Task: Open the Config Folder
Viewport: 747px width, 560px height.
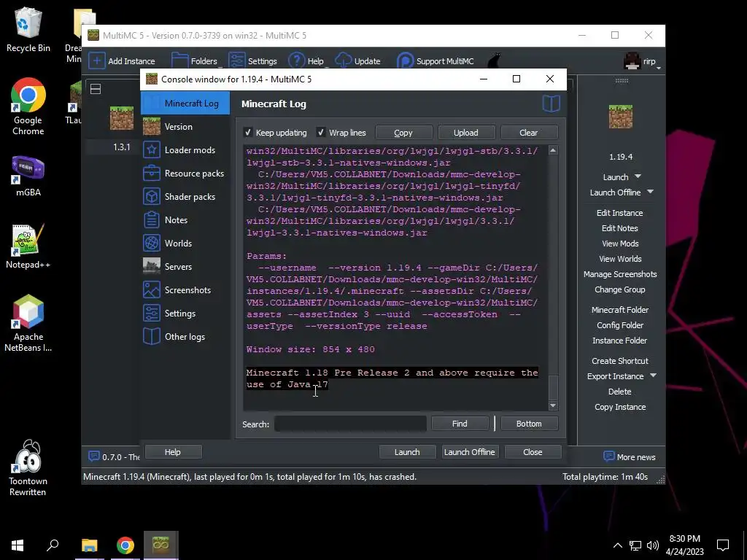Action: coord(620,324)
